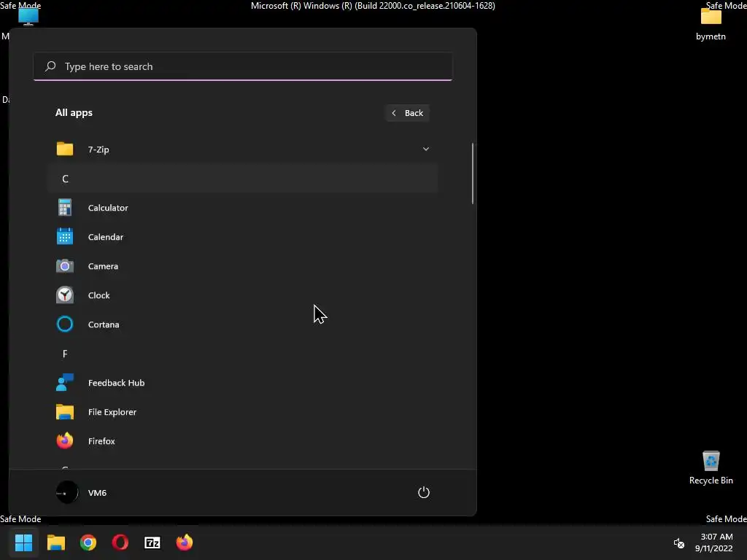Click the Calculator text label
Screen dimensions: 747x560
point(108,208)
